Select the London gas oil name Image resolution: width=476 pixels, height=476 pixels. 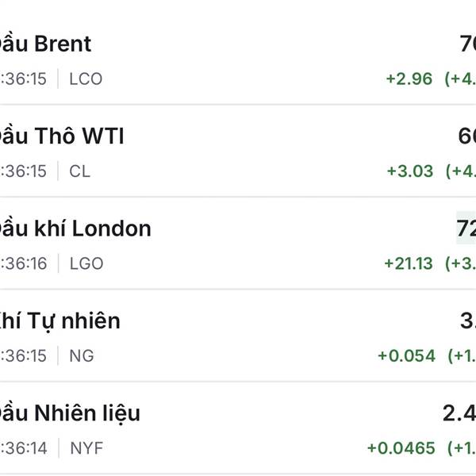pos(75,228)
